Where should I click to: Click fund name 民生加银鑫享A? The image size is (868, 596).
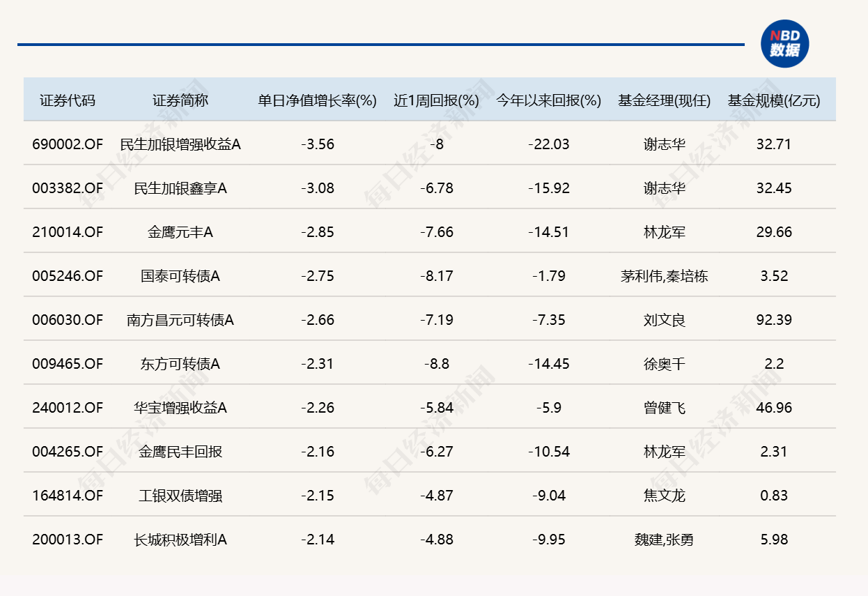tap(180, 188)
